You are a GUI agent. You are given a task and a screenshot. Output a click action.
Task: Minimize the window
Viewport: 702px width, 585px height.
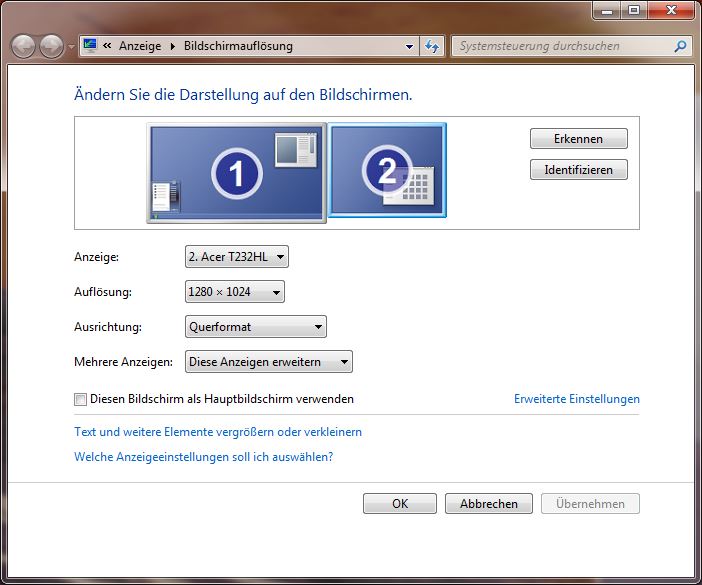pyautogui.click(x=607, y=10)
